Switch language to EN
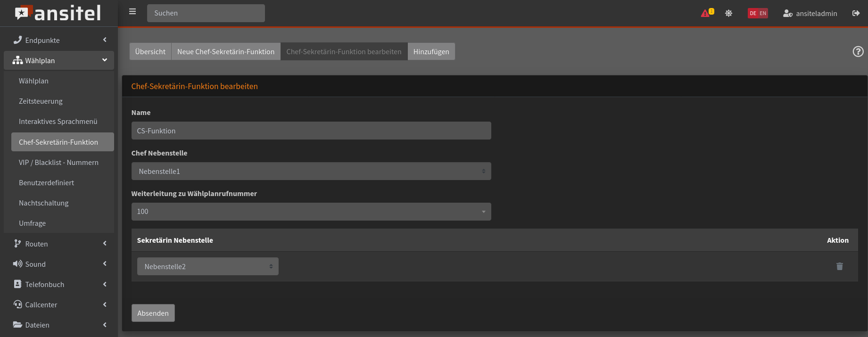 (763, 13)
